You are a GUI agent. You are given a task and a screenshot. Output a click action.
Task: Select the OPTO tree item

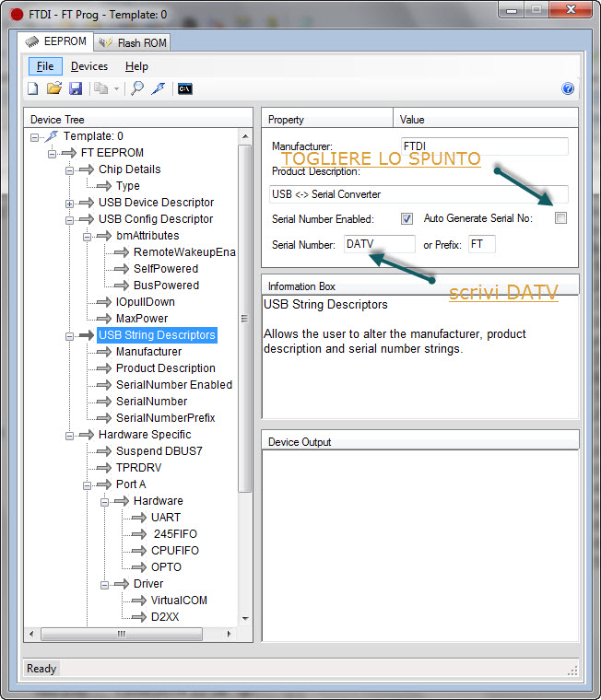pos(166,567)
